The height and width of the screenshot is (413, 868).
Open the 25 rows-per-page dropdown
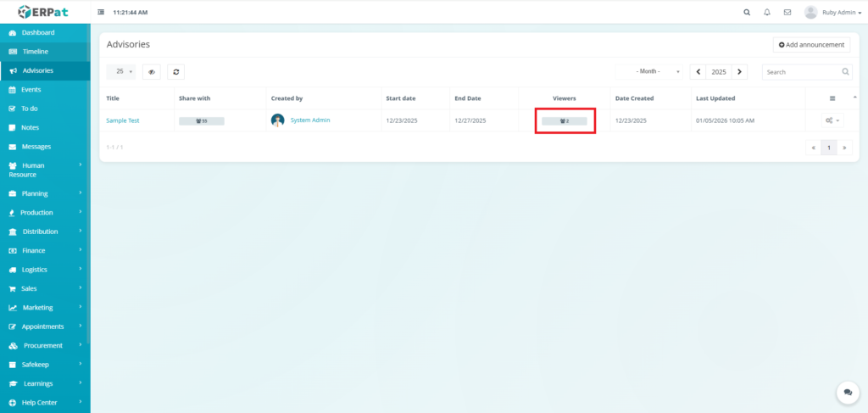click(x=124, y=72)
